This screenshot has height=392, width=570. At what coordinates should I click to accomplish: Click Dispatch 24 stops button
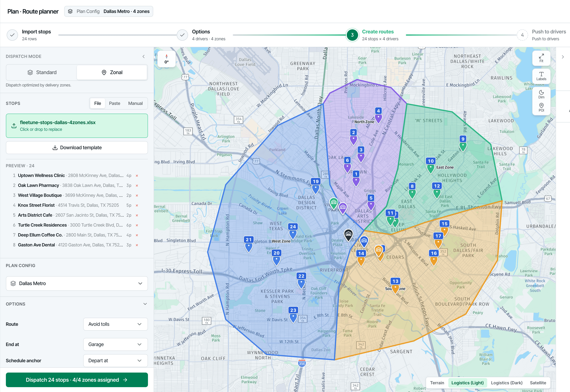point(77,380)
